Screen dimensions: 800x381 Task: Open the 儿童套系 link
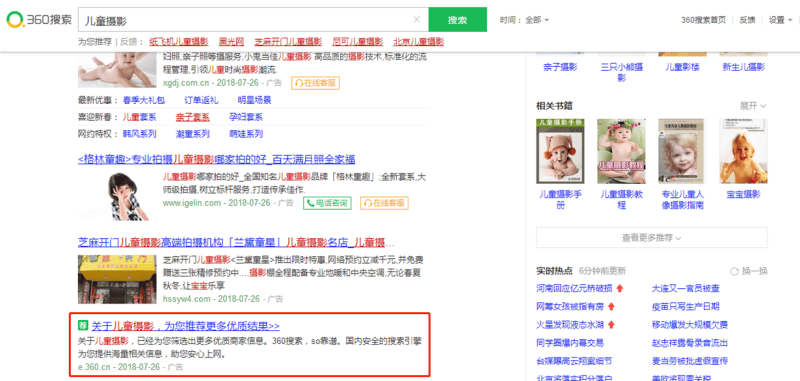[x=139, y=117]
